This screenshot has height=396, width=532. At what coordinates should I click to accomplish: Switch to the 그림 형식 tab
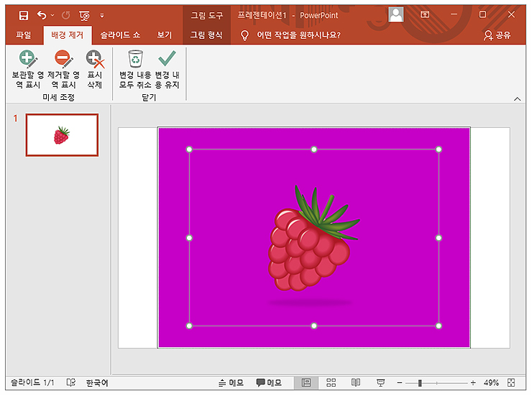click(x=206, y=35)
